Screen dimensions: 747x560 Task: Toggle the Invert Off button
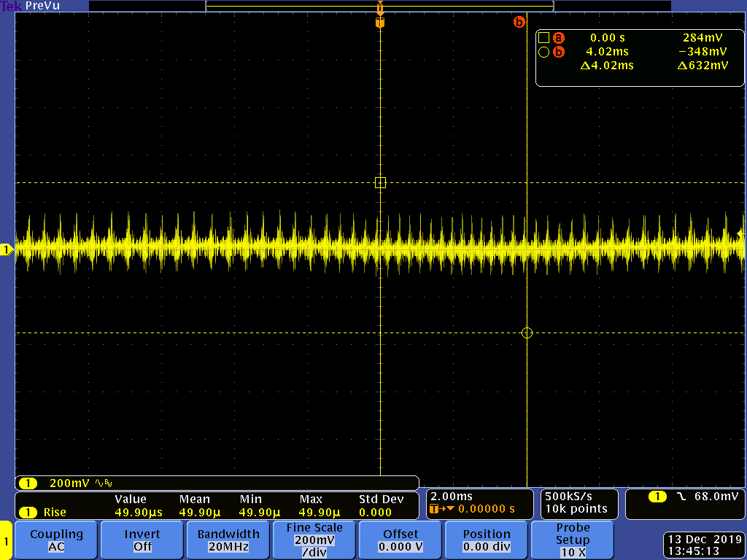click(142, 540)
